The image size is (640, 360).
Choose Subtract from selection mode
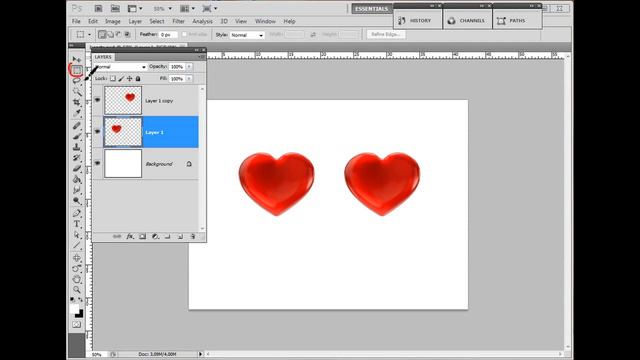(x=119, y=34)
